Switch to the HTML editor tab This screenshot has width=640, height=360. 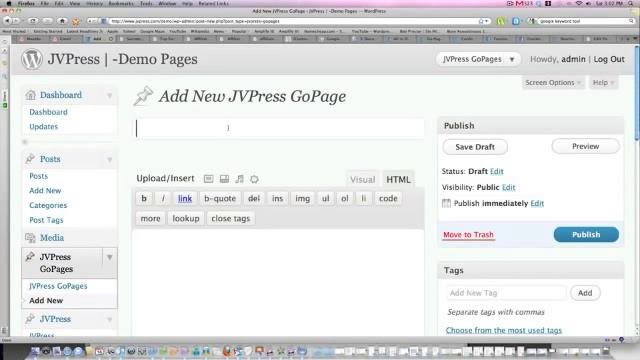pos(398,180)
